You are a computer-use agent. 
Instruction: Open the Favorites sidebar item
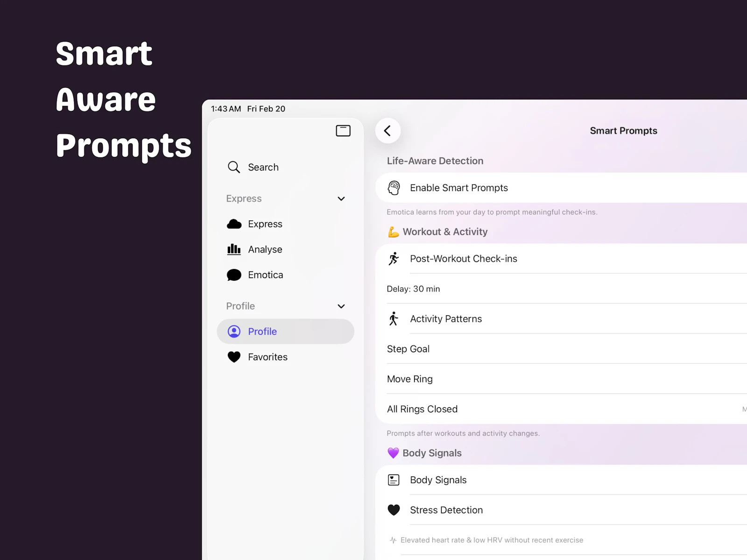(x=285, y=357)
